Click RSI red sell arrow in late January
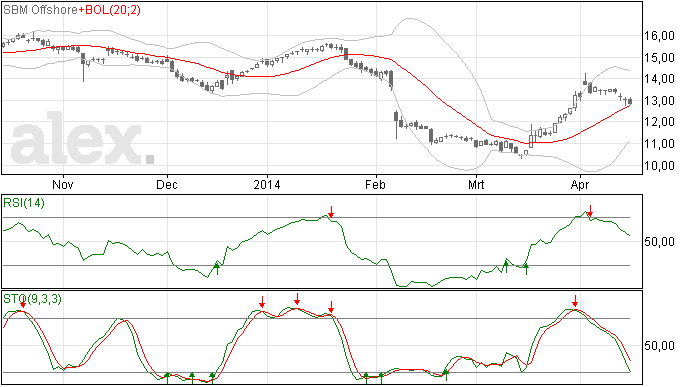690x387 pixels. click(x=331, y=211)
